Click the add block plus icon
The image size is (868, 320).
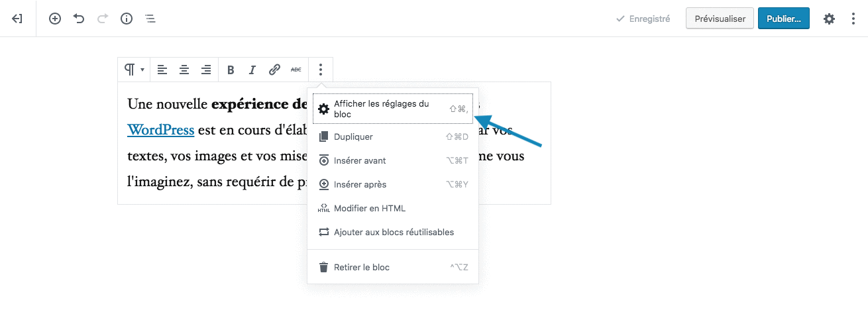point(55,19)
